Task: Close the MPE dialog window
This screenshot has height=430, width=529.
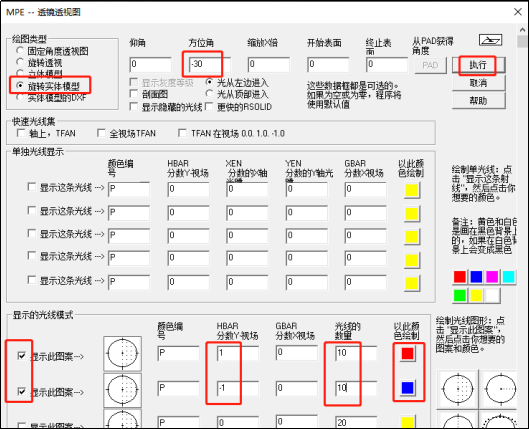Action: tap(518, 12)
